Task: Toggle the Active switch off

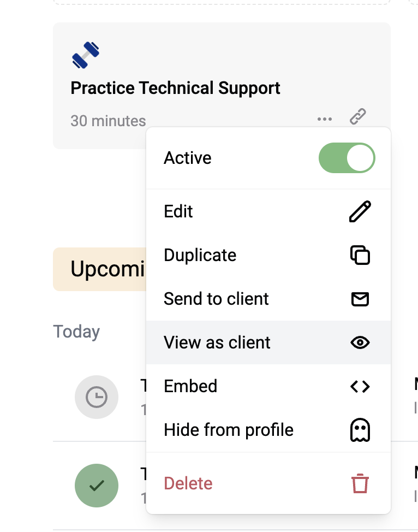Action: [347, 158]
